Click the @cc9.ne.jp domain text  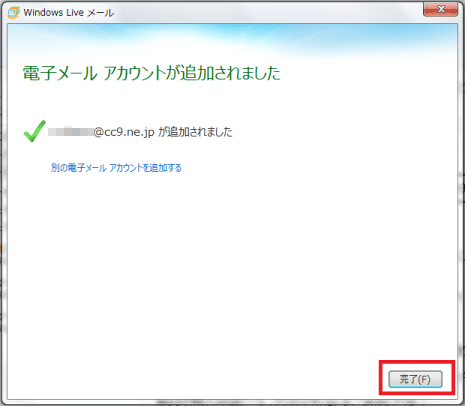pos(124,132)
